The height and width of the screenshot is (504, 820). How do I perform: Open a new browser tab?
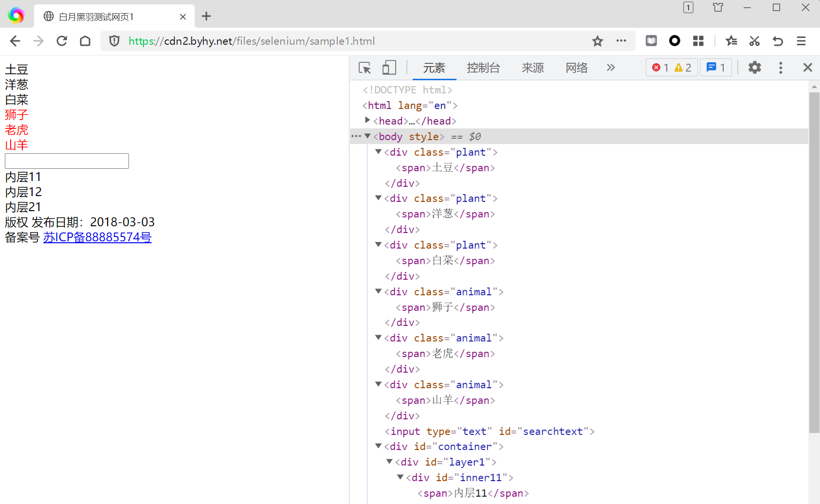pos(206,16)
